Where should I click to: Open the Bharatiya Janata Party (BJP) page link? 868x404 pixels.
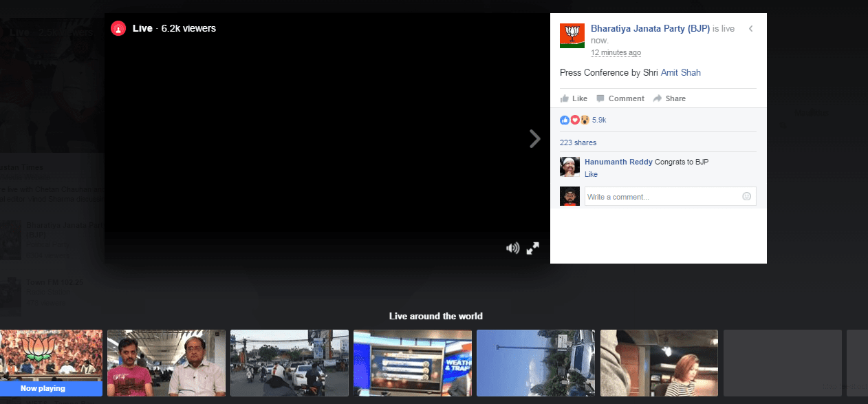coord(650,28)
